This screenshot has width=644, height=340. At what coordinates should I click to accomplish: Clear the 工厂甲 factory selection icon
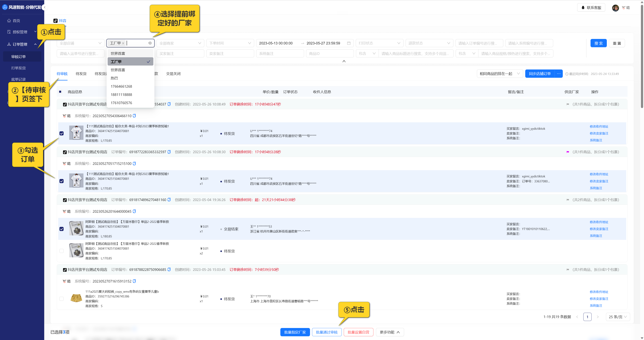point(150,43)
